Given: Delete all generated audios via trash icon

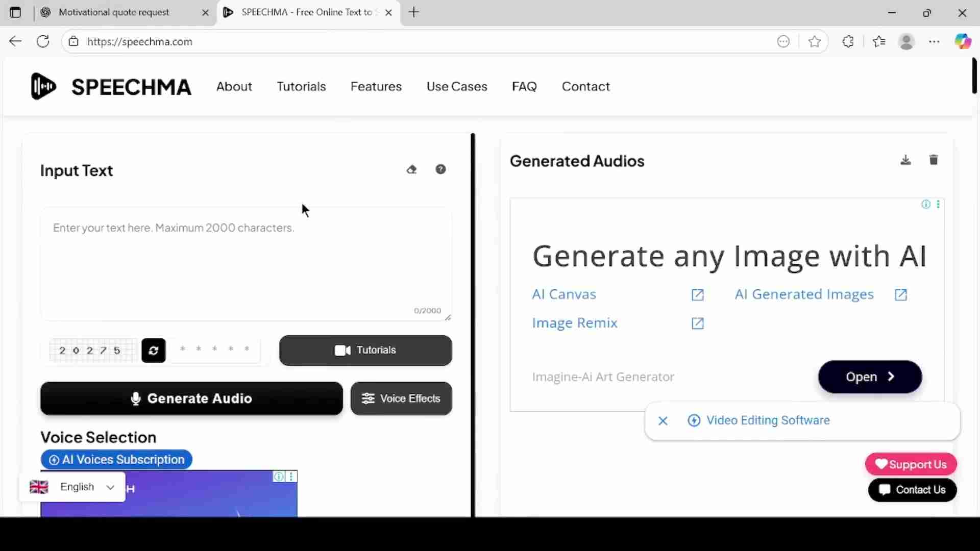Looking at the screenshot, I should coord(934,160).
